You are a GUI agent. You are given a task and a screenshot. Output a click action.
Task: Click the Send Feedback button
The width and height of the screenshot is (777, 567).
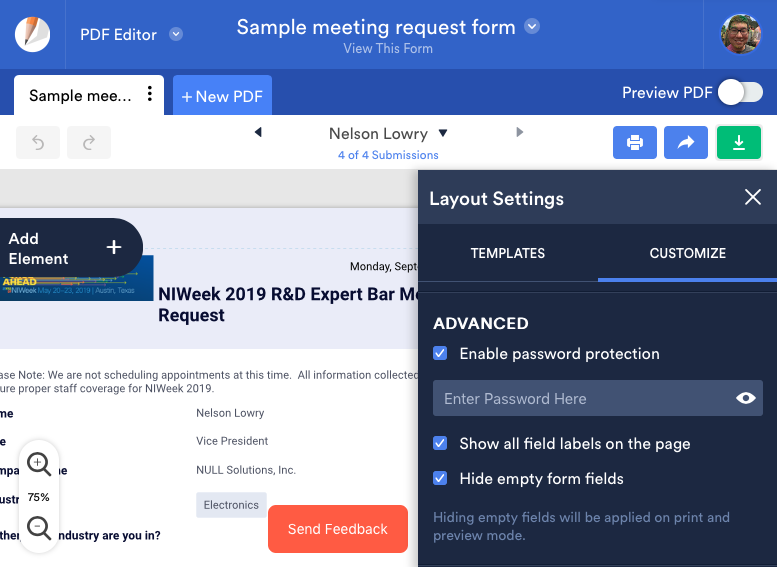point(338,529)
